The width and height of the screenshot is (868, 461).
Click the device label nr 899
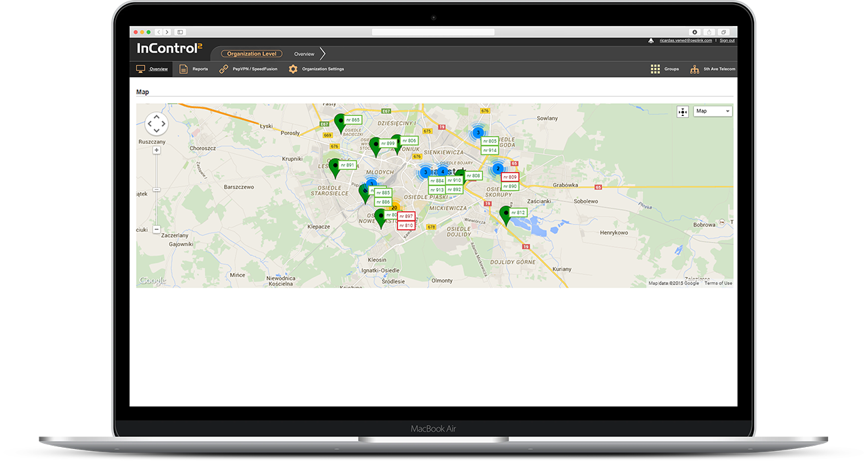(388, 143)
